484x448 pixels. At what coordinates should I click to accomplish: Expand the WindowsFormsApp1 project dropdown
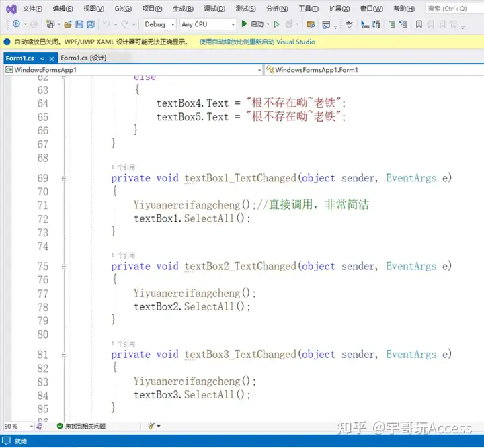click(259, 70)
